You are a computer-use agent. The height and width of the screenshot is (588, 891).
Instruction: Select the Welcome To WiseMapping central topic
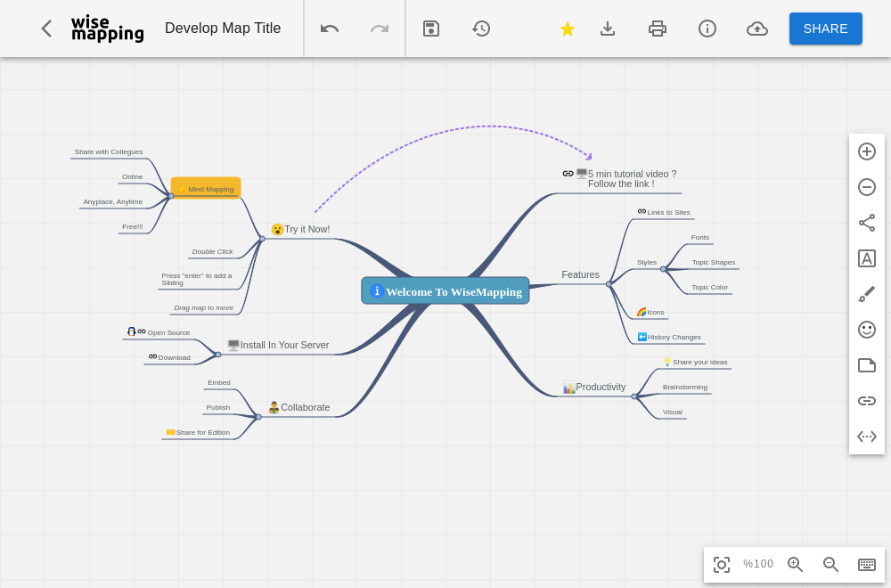[445, 290]
